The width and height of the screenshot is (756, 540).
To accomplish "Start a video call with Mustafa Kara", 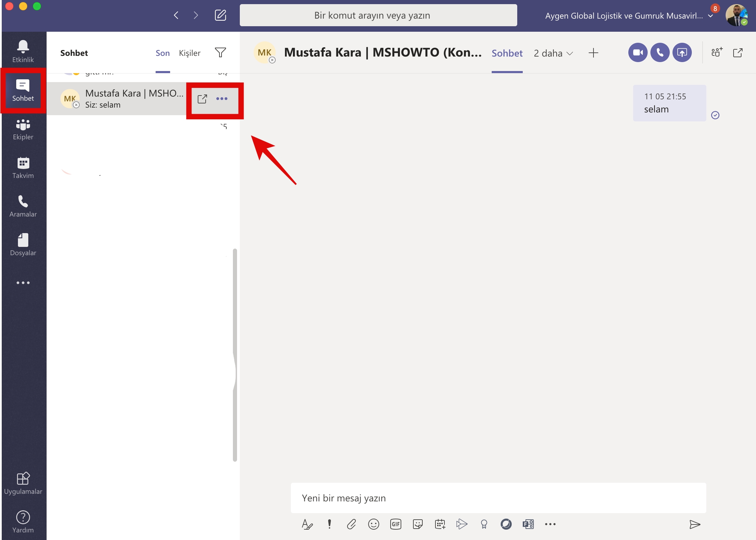I will point(638,52).
